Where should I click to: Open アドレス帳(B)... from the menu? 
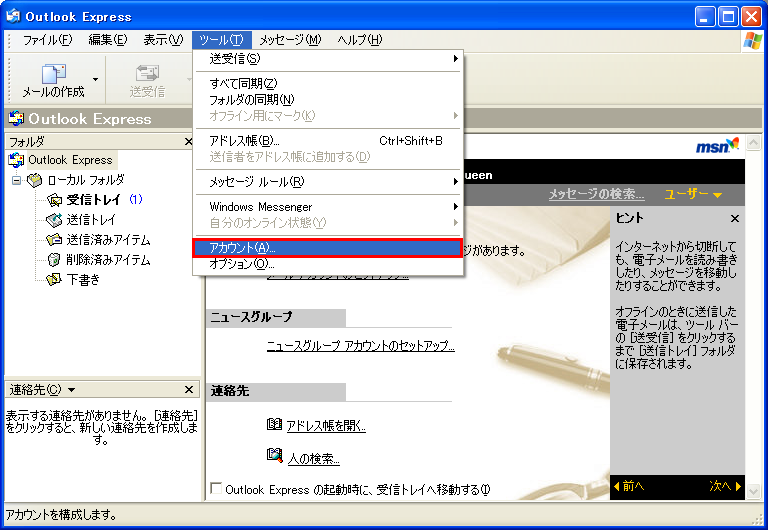click(x=328, y=141)
